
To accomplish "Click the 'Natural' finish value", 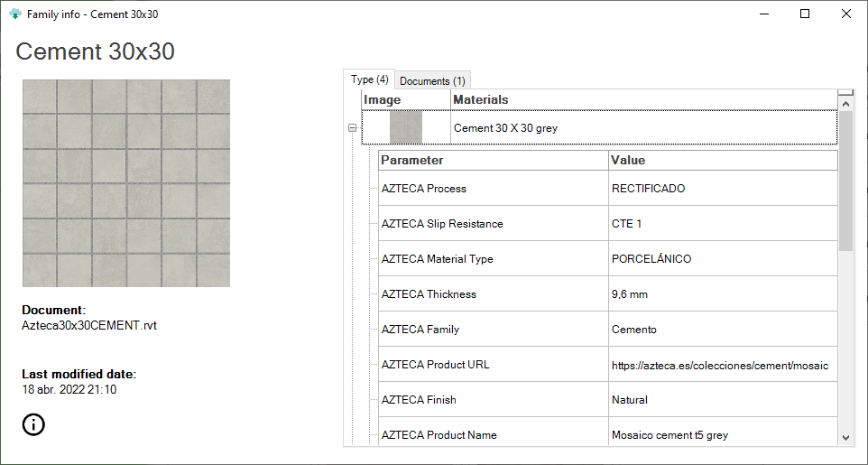I will [x=723, y=400].
